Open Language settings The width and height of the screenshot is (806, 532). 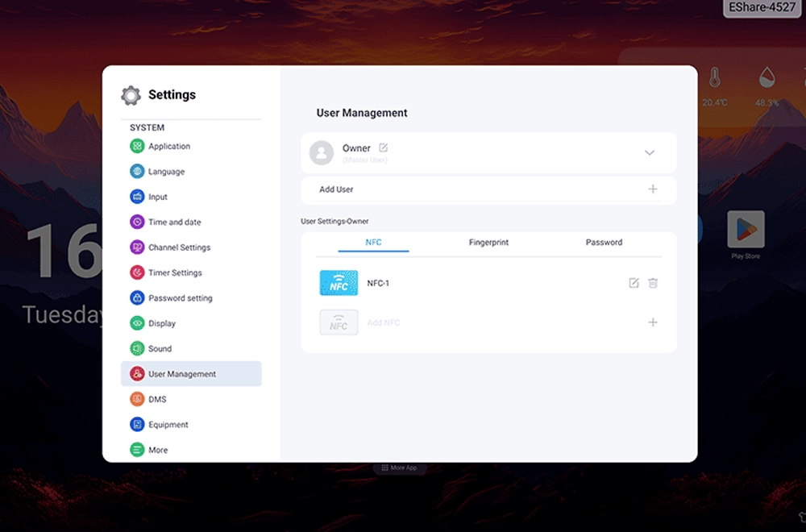point(166,172)
